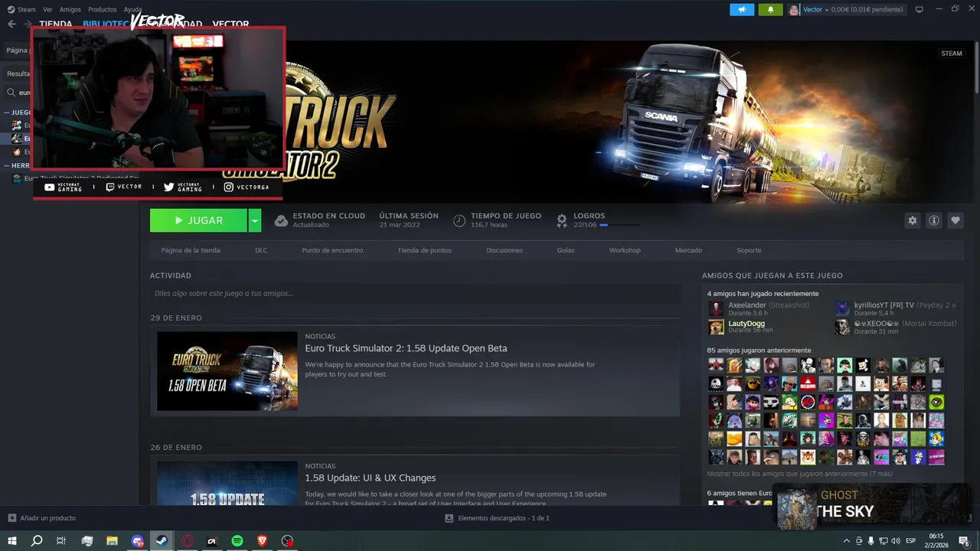Open the Amigos menu
The height and width of the screenshot is (551, 980).
(x=70, y=9)
